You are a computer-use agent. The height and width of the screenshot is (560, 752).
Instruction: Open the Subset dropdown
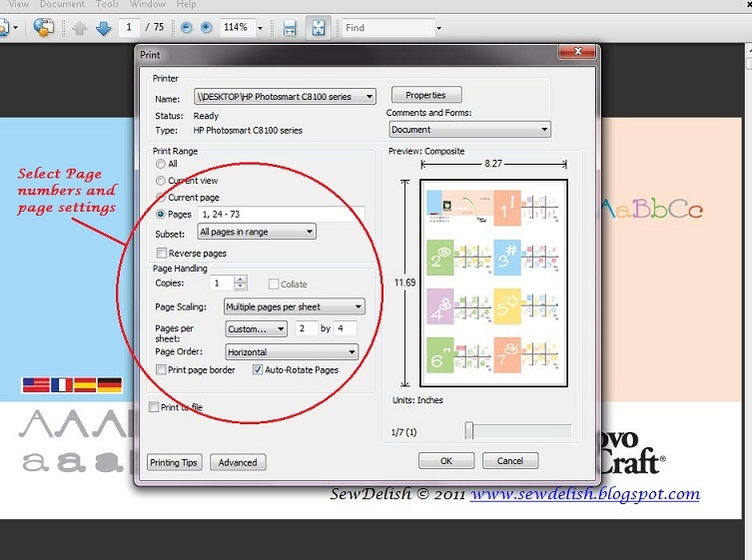coord(257,232)
